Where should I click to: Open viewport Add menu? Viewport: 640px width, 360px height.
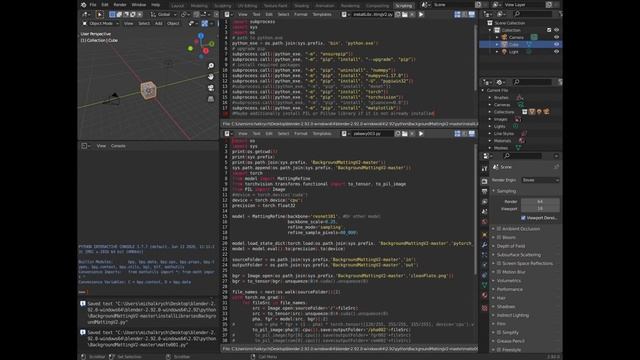coord(158,24)
